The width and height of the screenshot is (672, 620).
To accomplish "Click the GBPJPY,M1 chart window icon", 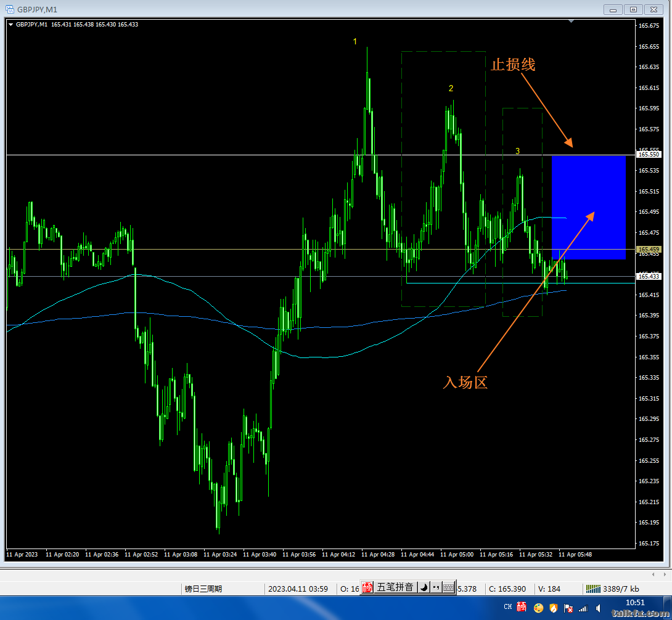I will click(9, 9).
